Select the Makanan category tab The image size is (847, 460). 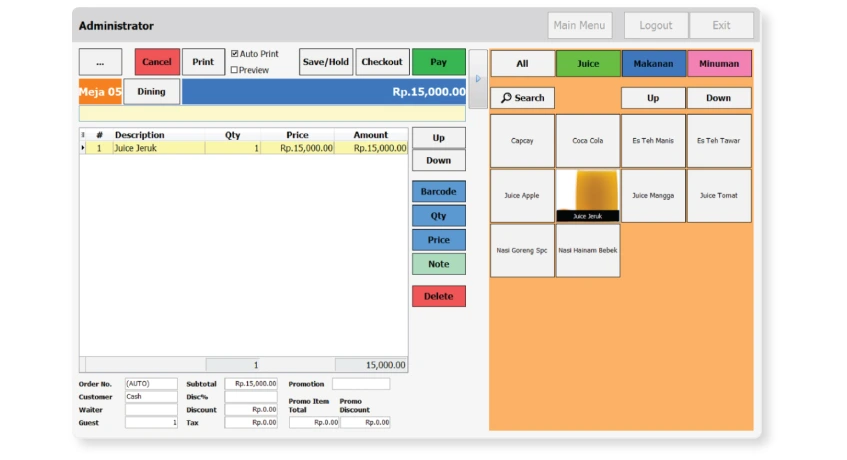tap(653, 64)
